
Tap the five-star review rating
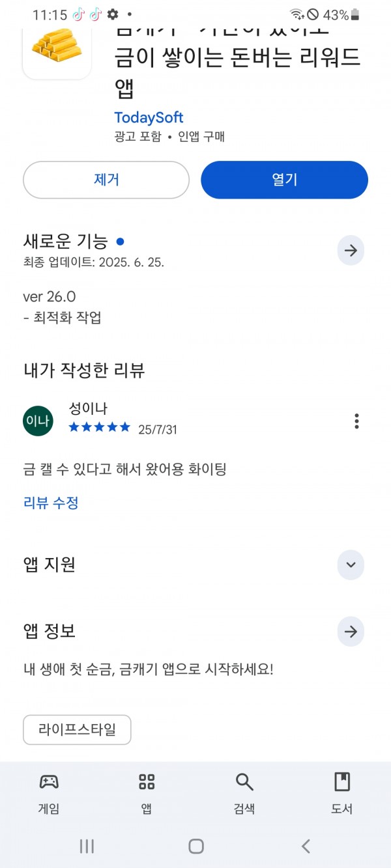click(100, 427)
